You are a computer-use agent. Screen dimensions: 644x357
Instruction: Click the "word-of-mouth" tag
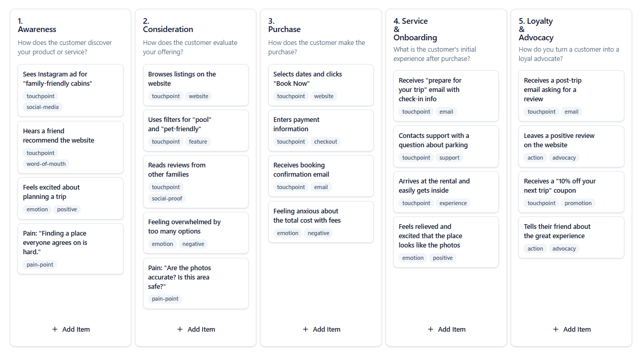click(46, 164)
